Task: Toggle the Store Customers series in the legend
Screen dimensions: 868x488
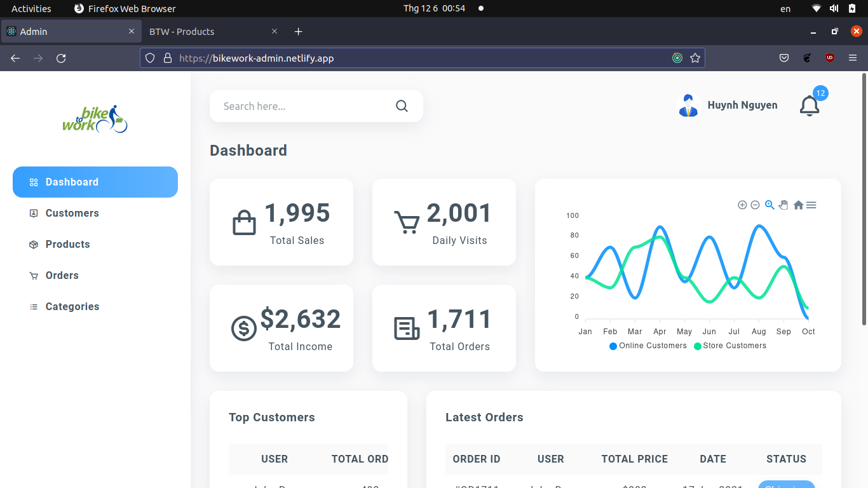Action: [729, 346]
